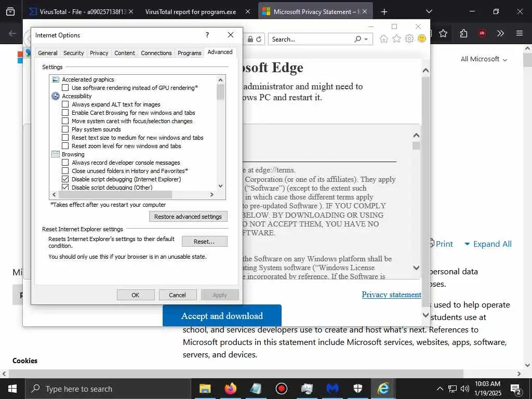Open Firefox hamburger application menu

pyautogui.click(x=519, y=33)
